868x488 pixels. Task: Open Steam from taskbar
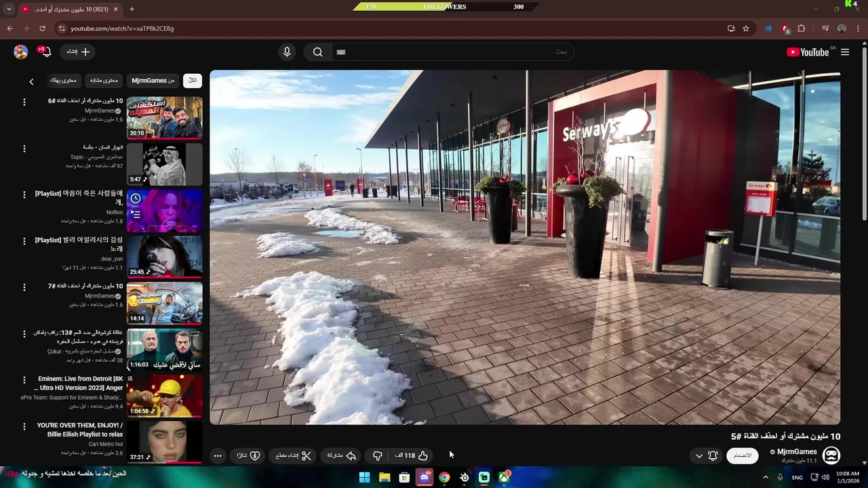tap(464, 477)
